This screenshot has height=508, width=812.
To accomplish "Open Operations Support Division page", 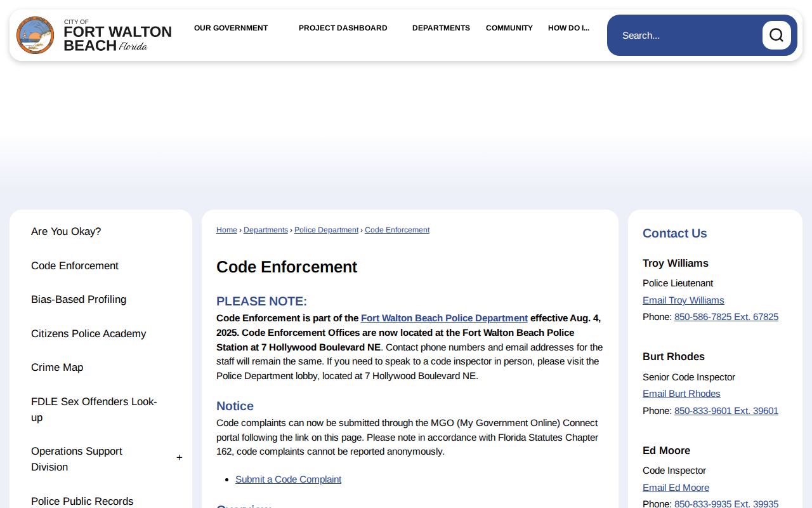I will pos(77,459).
